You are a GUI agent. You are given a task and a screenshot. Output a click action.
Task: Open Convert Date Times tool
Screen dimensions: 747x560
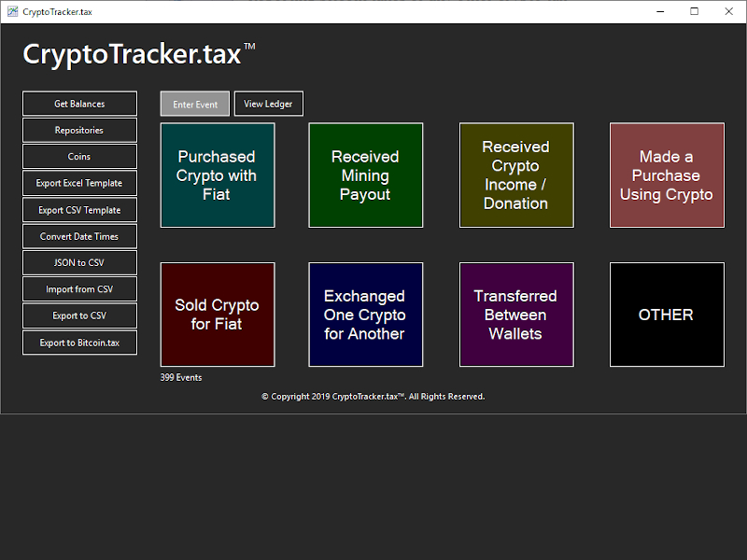click(x=79, y=236)
